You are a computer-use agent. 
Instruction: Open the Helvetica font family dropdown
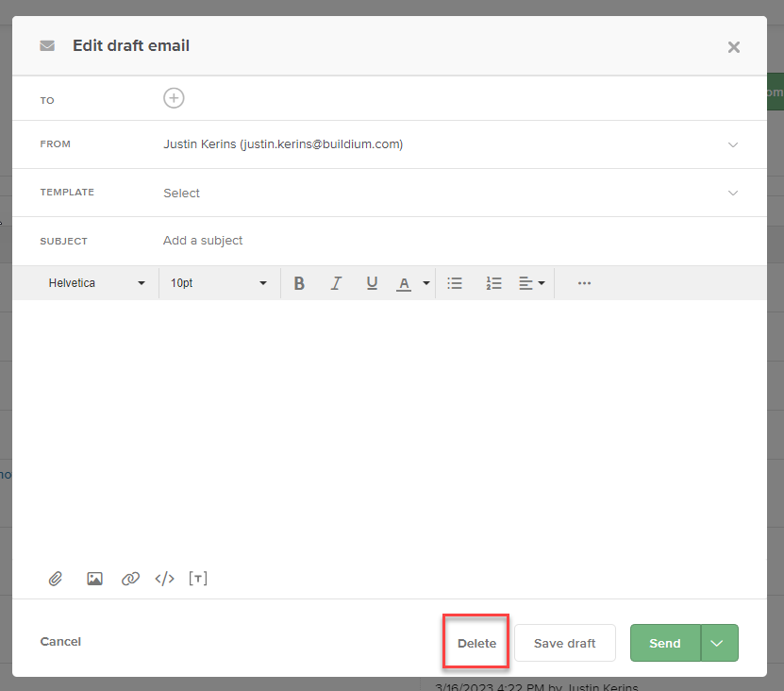[x=96, y=283]
